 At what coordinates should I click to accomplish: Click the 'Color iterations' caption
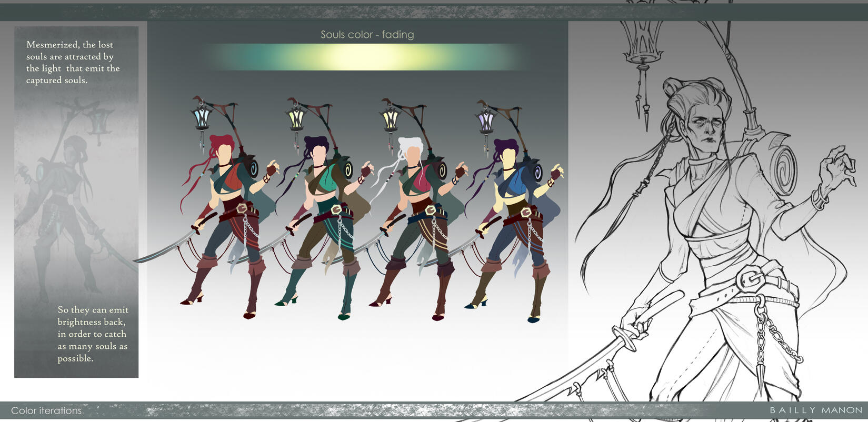pyautogui.click(x=46, y=410)
